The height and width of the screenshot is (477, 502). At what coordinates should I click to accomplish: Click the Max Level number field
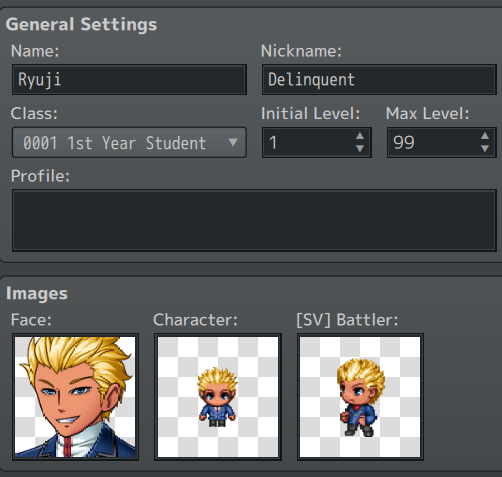click(434, 142)
